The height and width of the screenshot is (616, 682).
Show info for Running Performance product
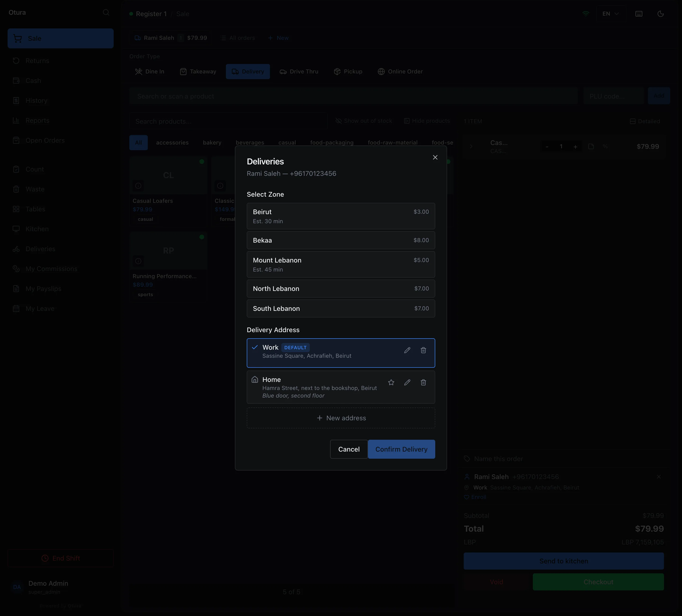click(138, 261)
